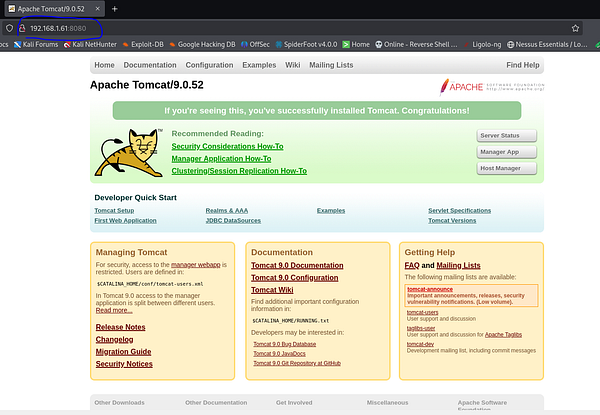Screen dimensions: 600x415
Task: Open Documentation in the Tomcat navigation bar
Action: tap(150, 65)
